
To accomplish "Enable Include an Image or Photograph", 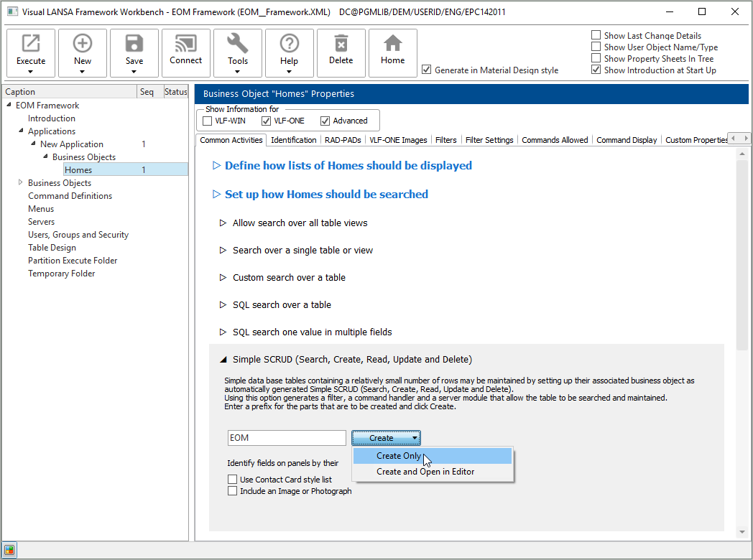I will pyautogui.click(x=232, y=491).
